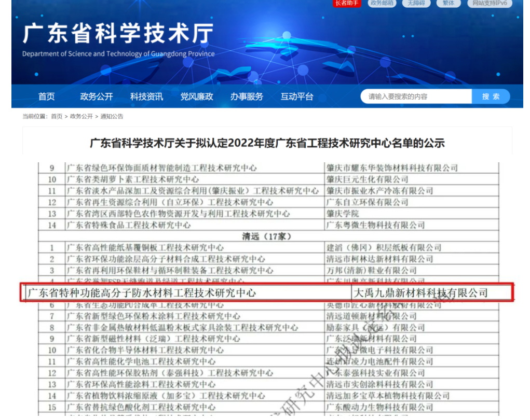The width and height of the screenshot is (530, 420).
Task: Select 广东省新型磁性材料(泛瑞) center cell
Action: [x=195, y=339]
